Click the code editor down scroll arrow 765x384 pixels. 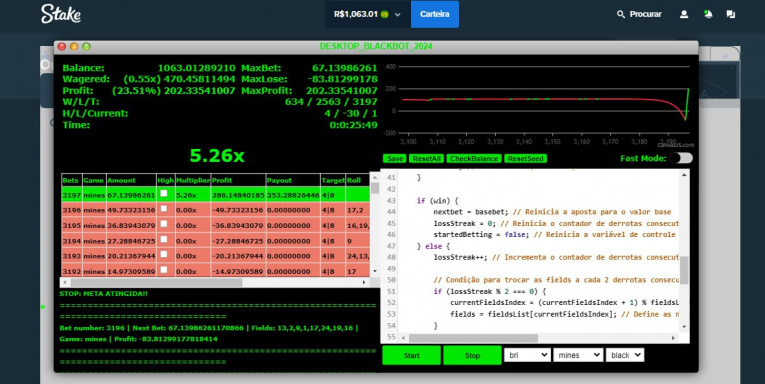(684, 326)
